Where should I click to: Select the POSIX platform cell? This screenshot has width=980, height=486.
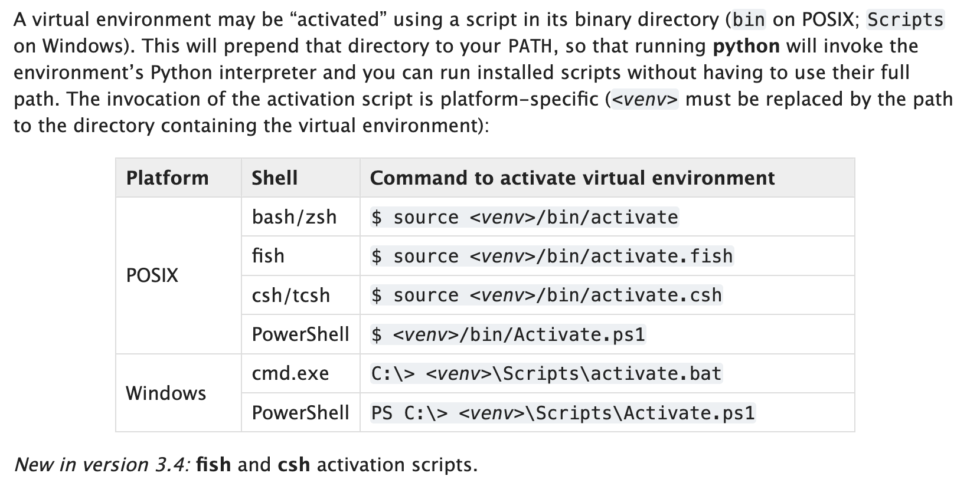point(152,275)
